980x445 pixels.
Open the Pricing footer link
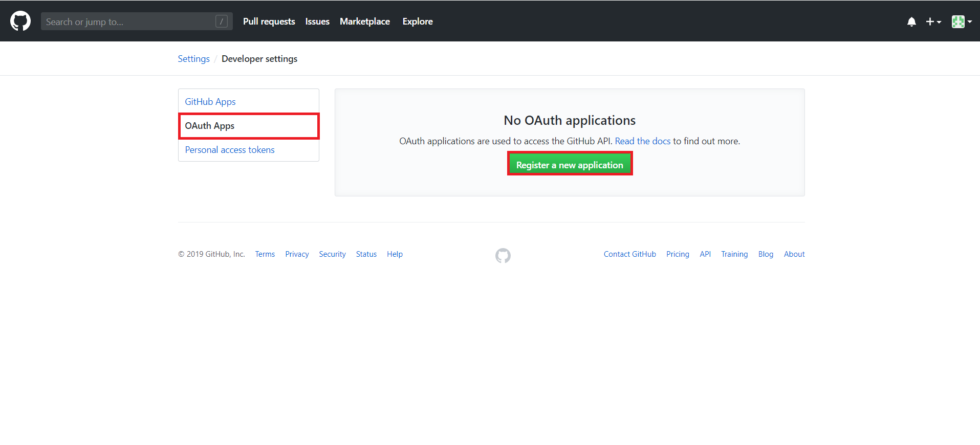[x=678, y=254]
